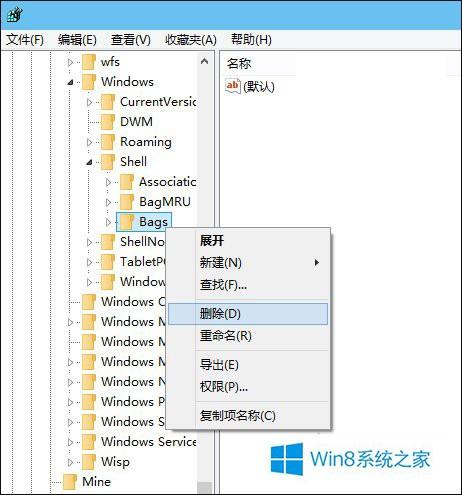Open the 新建(N) submenu arrow
462x495 pixels.
coord(317,263)
